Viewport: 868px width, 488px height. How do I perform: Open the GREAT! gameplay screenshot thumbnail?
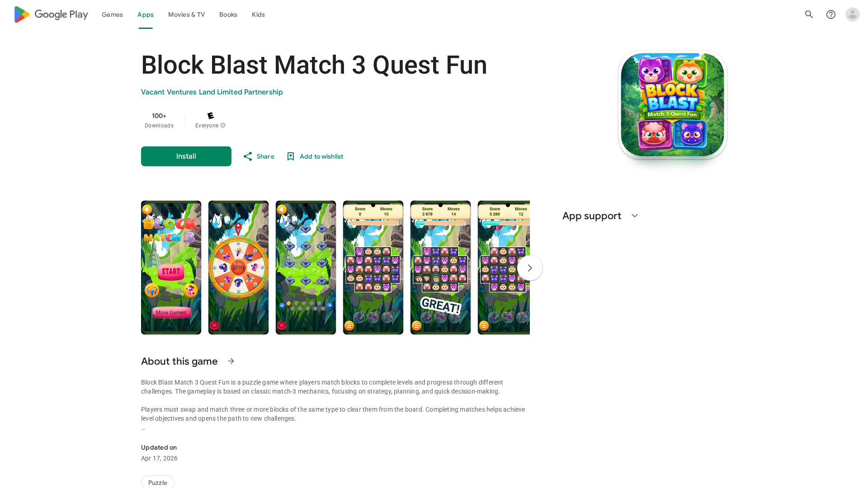pyautogui.click(x=440, y=267)
